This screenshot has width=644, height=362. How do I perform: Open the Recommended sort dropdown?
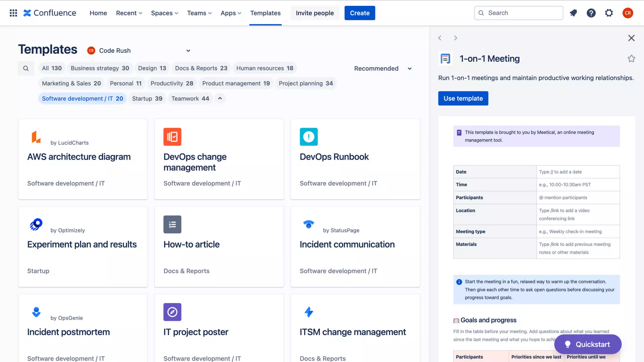[383, 69]
